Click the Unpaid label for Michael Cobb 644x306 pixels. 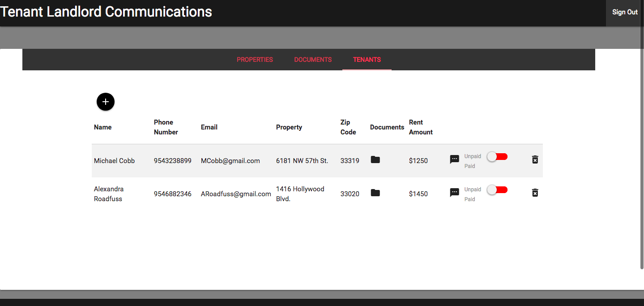(x=472, y=156)
